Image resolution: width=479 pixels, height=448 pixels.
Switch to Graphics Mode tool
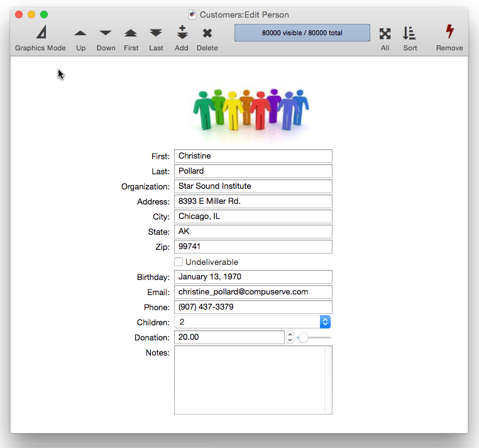pyautogui.click(x=41, y=38)
